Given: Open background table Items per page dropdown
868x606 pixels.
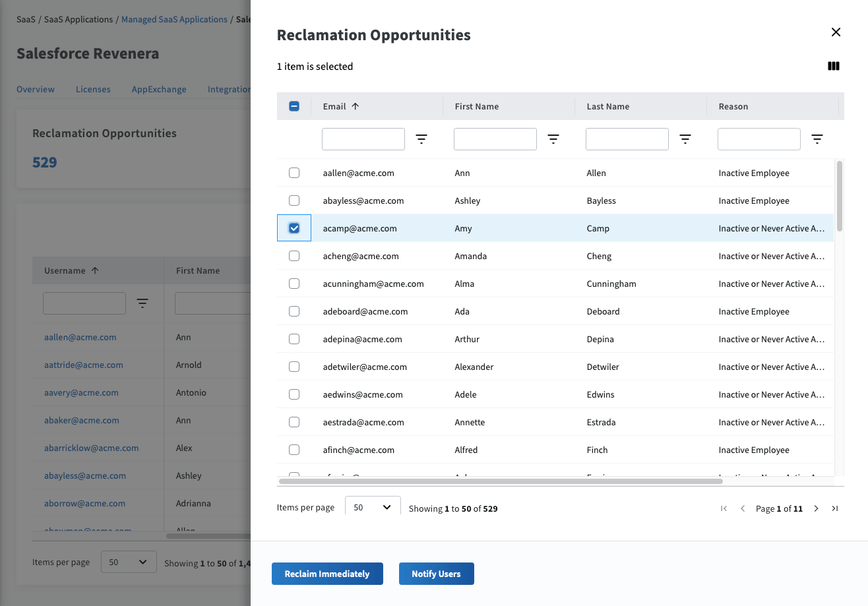Looking at the screenshot, I should [x=129, y=562].
